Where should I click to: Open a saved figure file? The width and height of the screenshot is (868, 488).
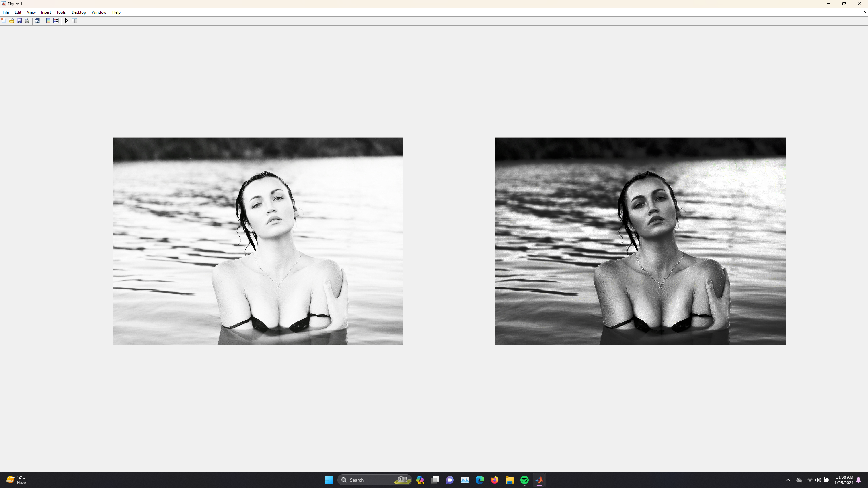11,21
